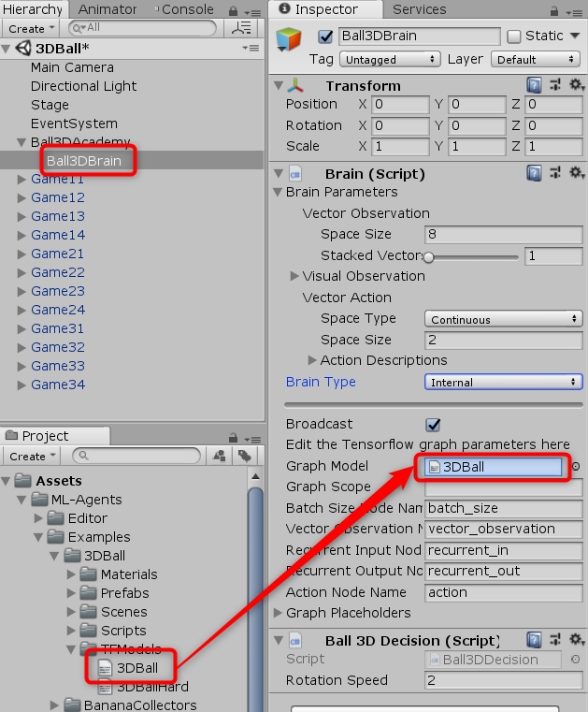Expand the Materials folder arrow
The image size is (588, 712).
tap(71, 574)
